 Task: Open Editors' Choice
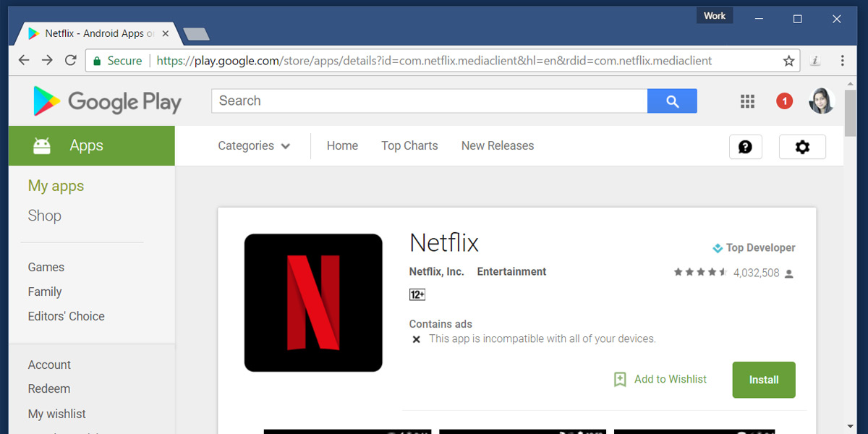coord(66,317)
